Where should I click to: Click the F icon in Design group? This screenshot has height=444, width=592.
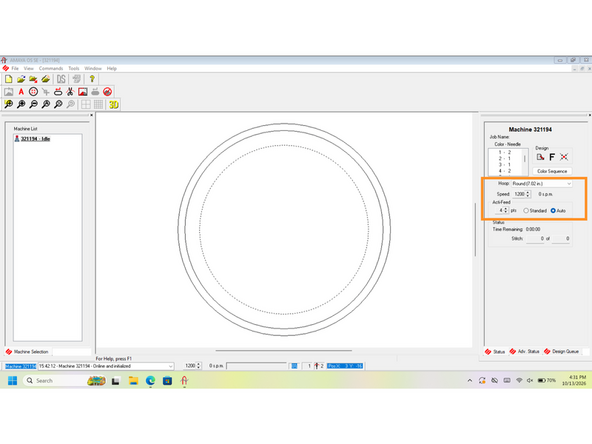pos(552,157)
